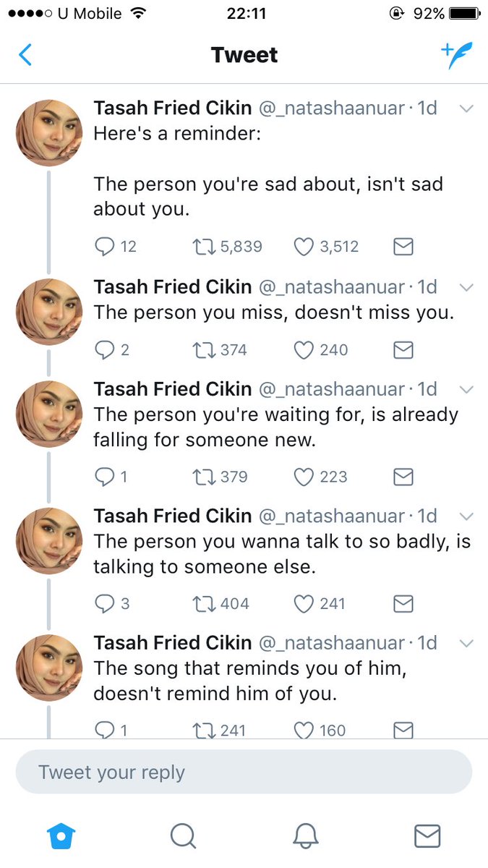Expand options chevron on "person you miss" tweet
The height and width of the screenshot is (868, 488).
pos(466,287)
